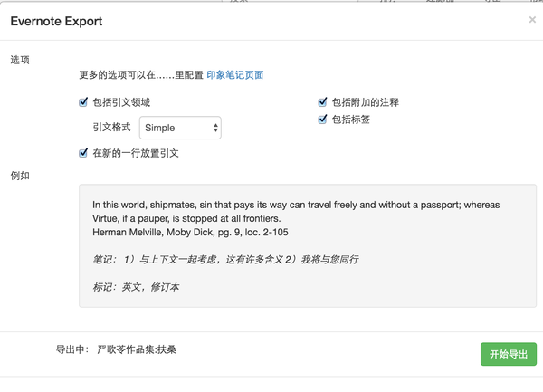Click the 标记 tags line in the example
Screen dimensions: 543x392
[x=136, y=287]
